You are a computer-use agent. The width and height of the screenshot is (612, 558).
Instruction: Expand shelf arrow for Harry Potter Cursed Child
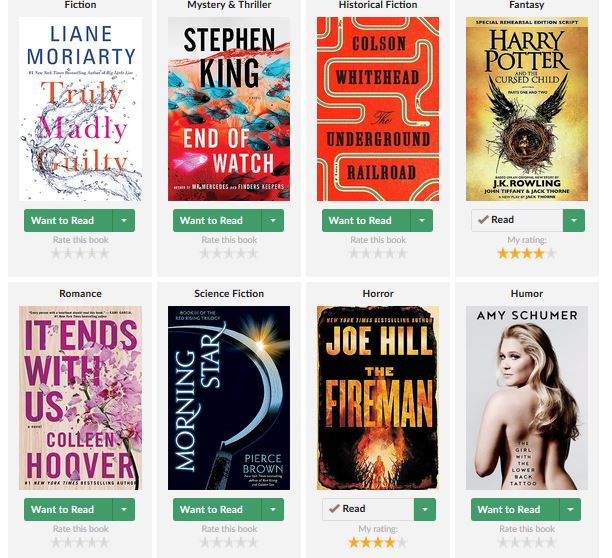(x=574, y=220)
